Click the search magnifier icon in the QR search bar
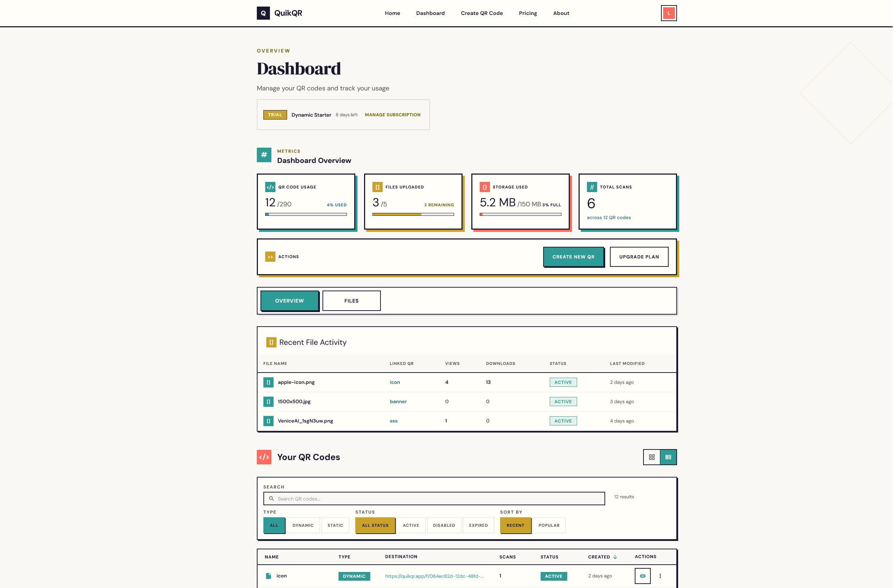This screenshot has width=893, height=588. [x=271, y=498]
